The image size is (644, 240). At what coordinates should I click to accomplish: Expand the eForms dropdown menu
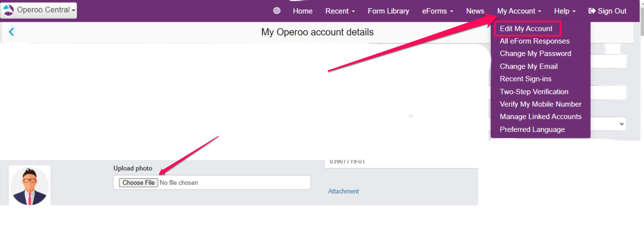tap(437, 11)
